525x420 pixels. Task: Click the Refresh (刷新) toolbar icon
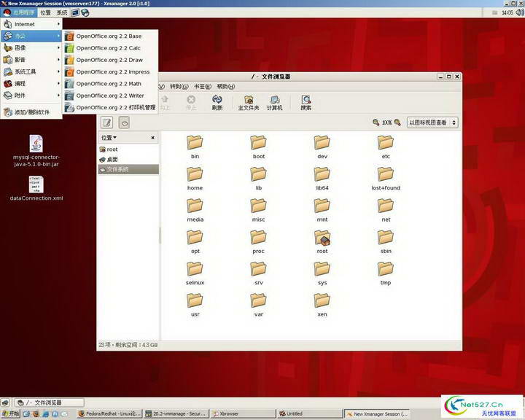tap(217, 102)
